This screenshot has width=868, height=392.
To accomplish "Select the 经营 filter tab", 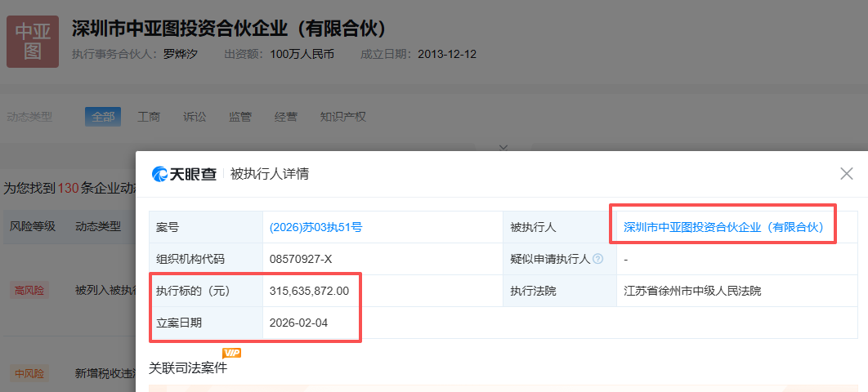I will (285, 117).
